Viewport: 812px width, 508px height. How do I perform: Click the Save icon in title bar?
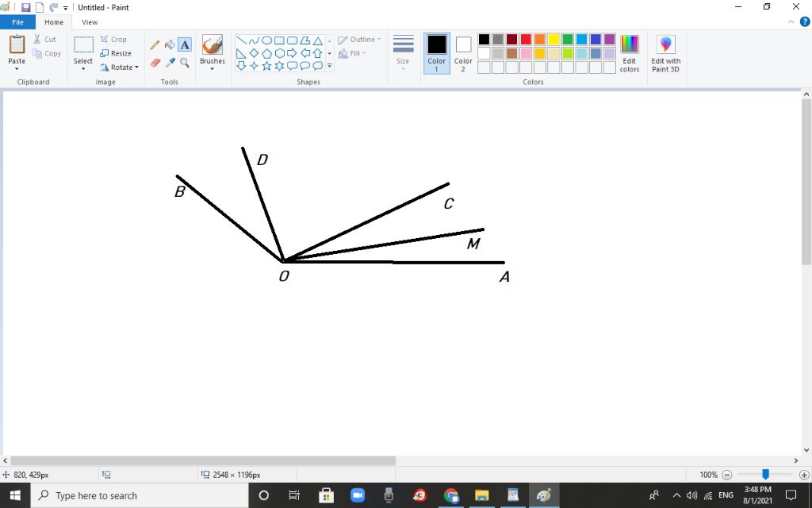25,8
